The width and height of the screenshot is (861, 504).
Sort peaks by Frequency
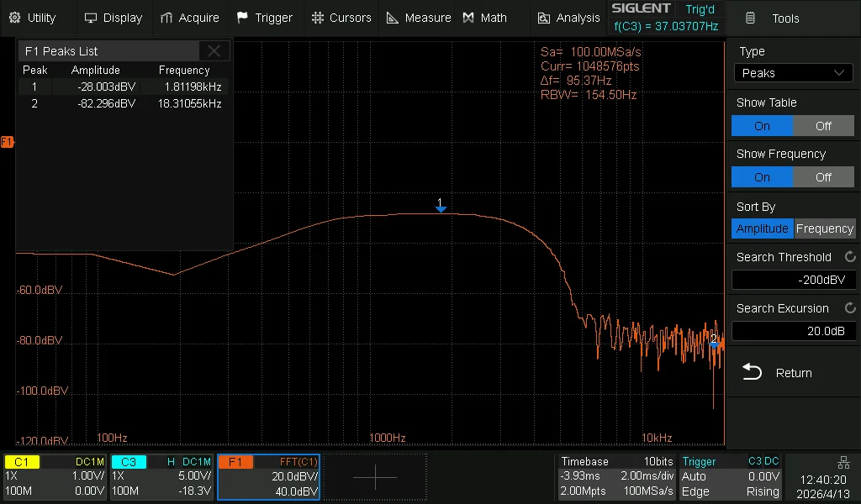[x=824, y=228]
